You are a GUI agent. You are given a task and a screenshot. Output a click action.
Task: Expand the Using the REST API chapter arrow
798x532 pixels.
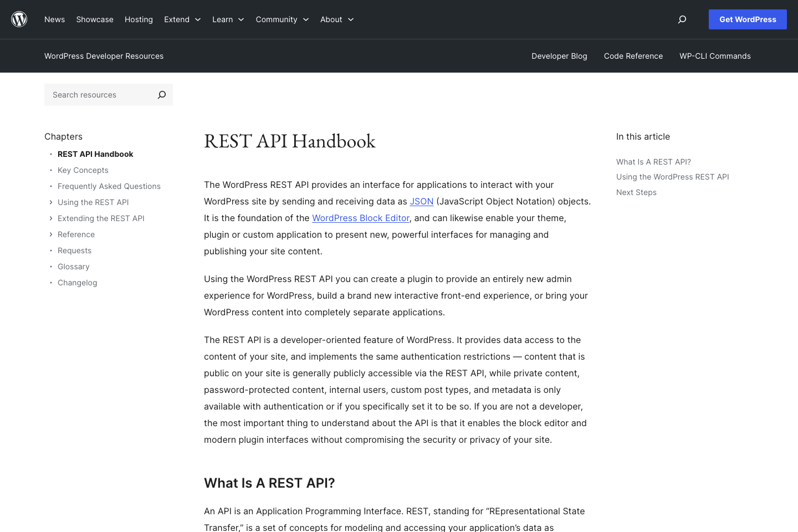point(51,202)
